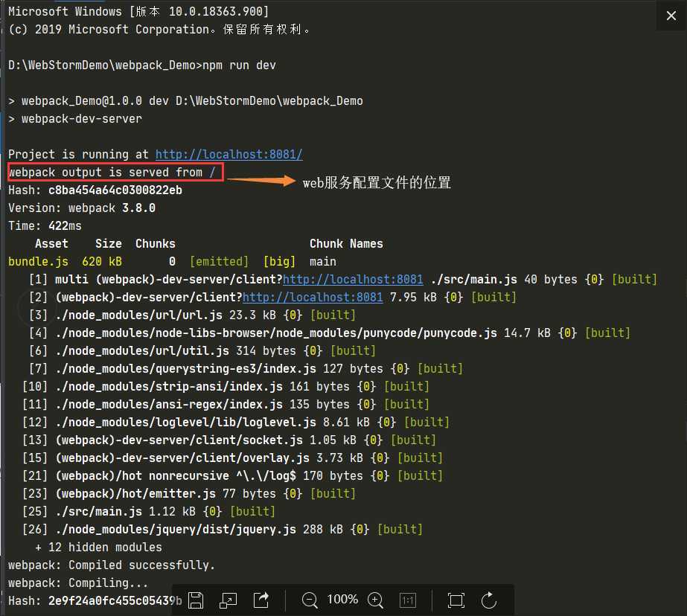Click ansi-regex/index.js row [11]
Image resolution: width=687 pixels, height=616 pixels.
coord(226,405)
